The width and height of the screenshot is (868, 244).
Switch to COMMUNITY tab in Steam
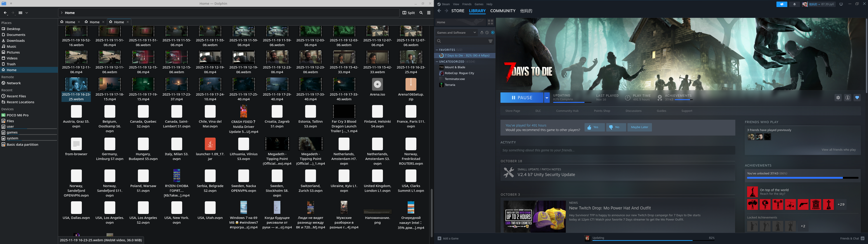click(502, 11)
